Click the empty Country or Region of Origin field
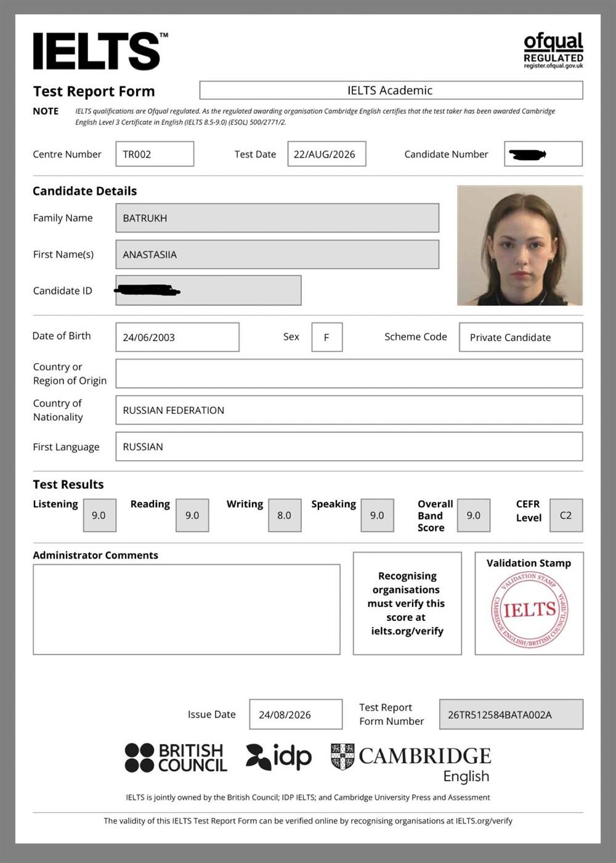 349,374
